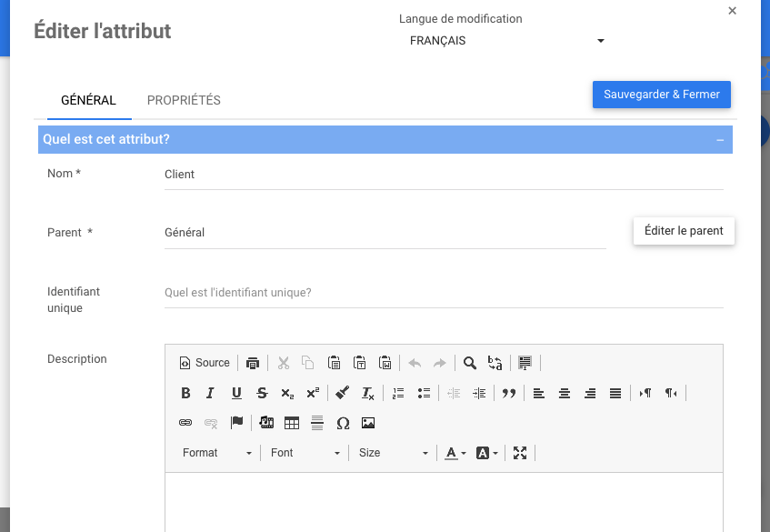The width and height of the screenshot is (770, 532).
Task: Click Paste as plain text icon
Action: coord(359,363)
